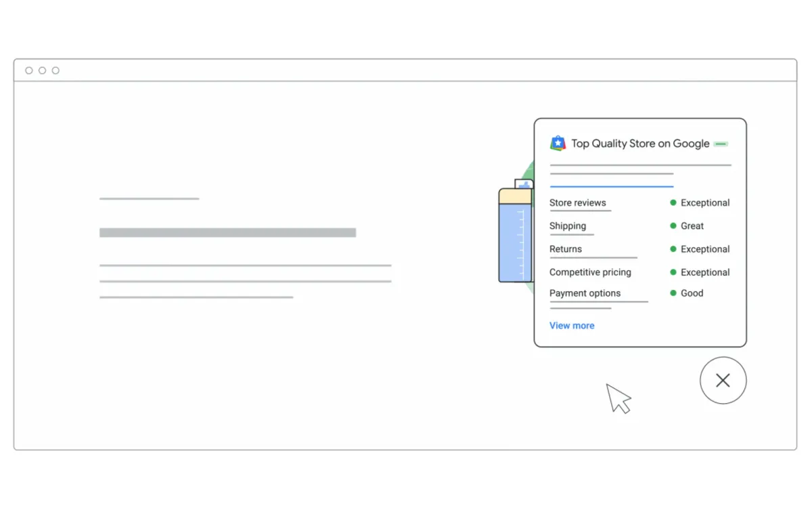Expand the Returns rating row

pyautogui.click(x=565, y=249)
